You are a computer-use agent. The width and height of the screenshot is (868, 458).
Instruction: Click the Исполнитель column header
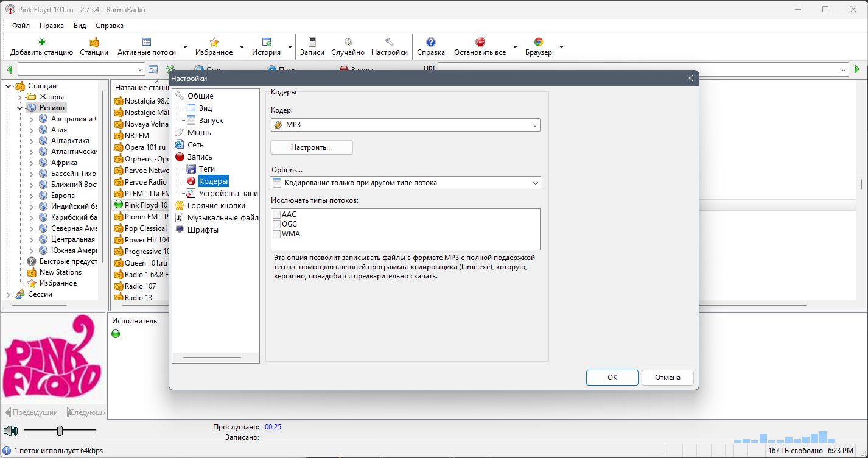(x=135, y=321)
